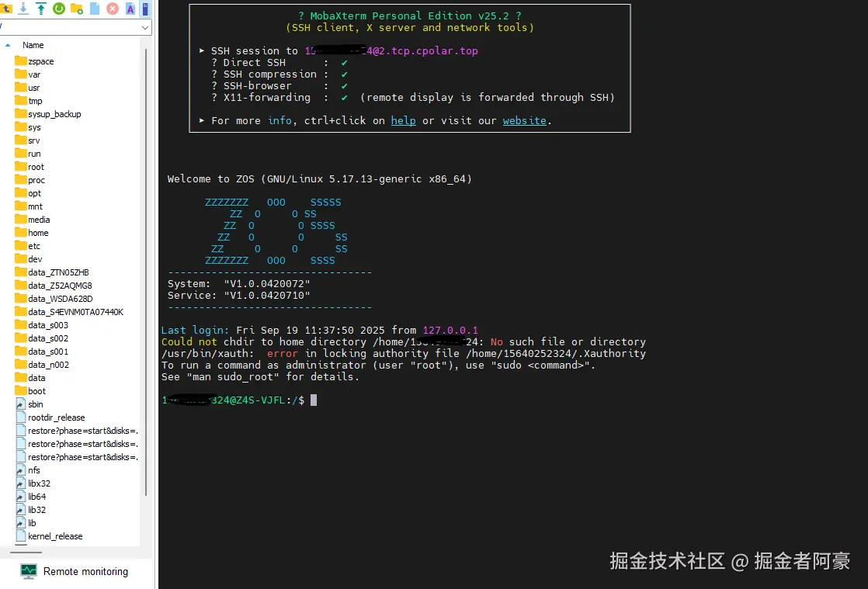Select data_Z52AQMG8 folder

point(54,286)
